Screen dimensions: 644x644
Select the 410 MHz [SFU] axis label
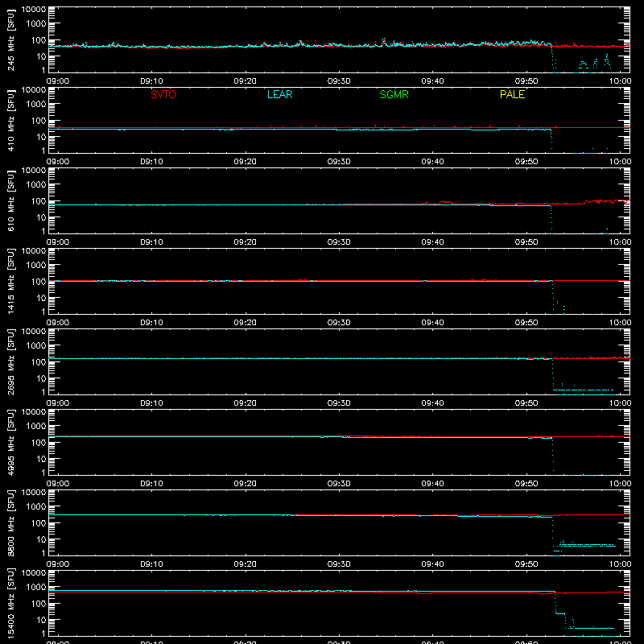(11, 120)
